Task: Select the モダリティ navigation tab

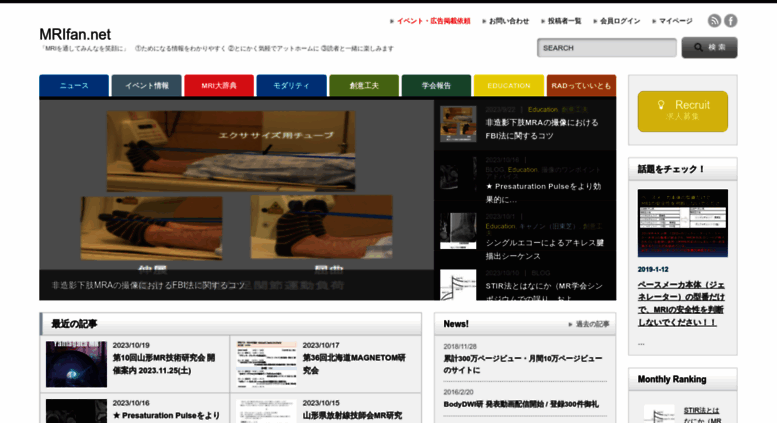Action: (x=291, y=86)
